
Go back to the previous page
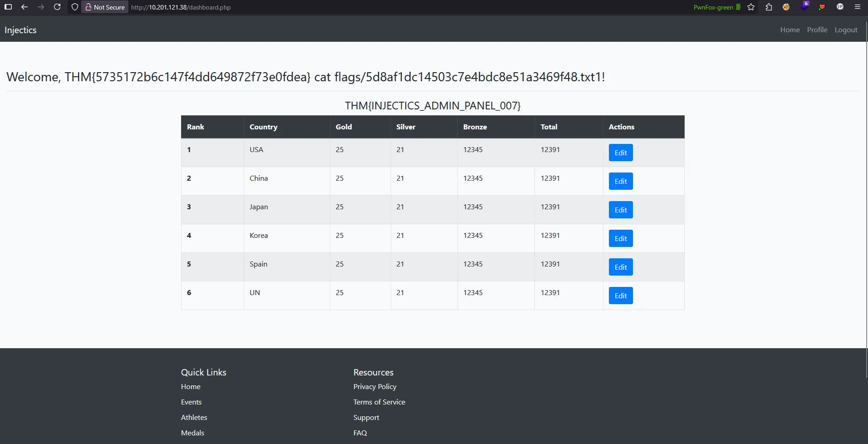25,7
